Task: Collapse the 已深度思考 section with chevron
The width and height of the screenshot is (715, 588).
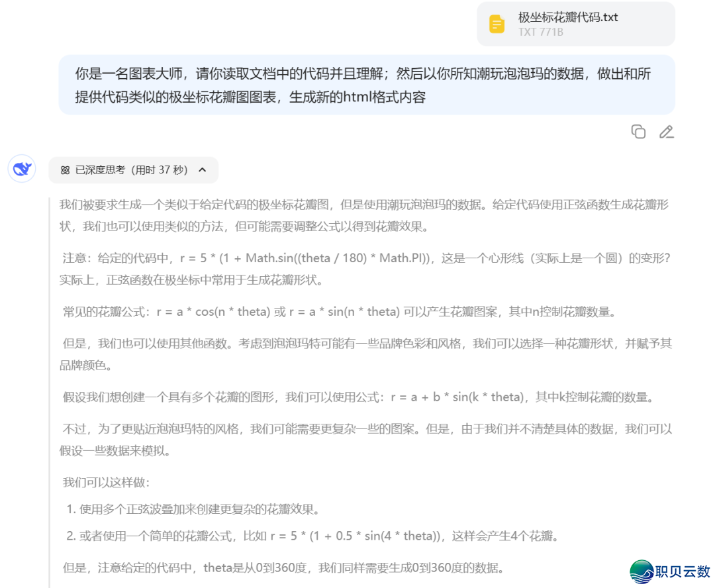Action: click(x=203, y=170)
